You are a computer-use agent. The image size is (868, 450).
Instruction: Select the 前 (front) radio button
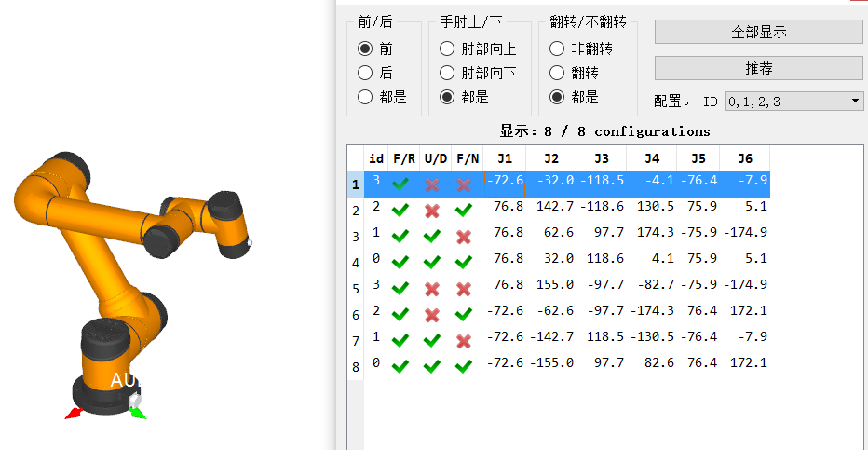(365, 48)
